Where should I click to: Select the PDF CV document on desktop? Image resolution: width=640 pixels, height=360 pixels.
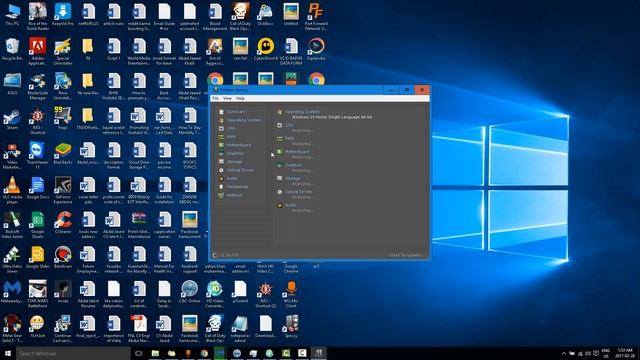[139, 329]
